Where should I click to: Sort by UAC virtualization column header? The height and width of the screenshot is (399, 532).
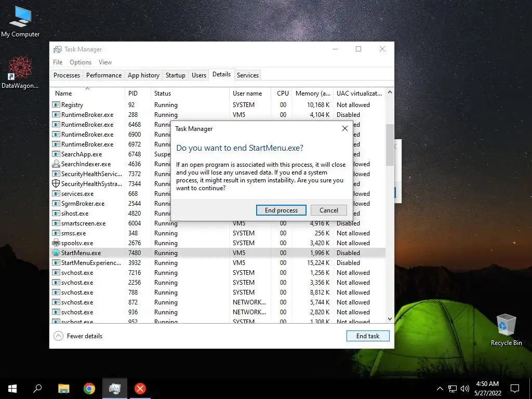point(359,94)
